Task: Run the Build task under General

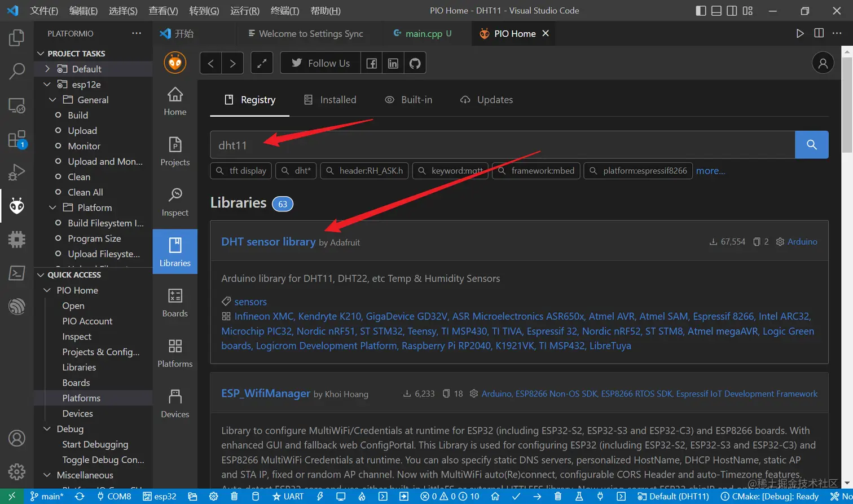Action: (x=78, y=115)
